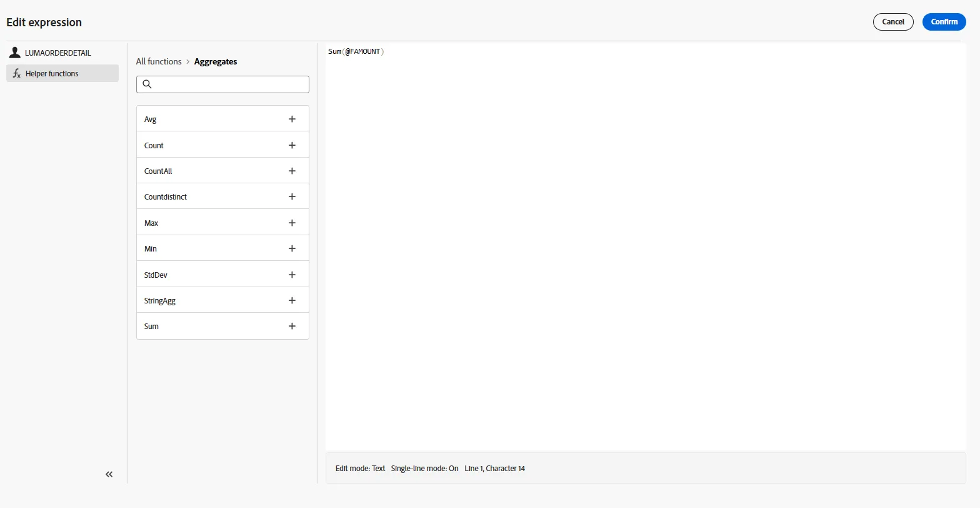Add the Sum function with plus icon
Image resolution: width=980 pixels, height=508 pixels.
pyautogui.click(x=292, y=326)
